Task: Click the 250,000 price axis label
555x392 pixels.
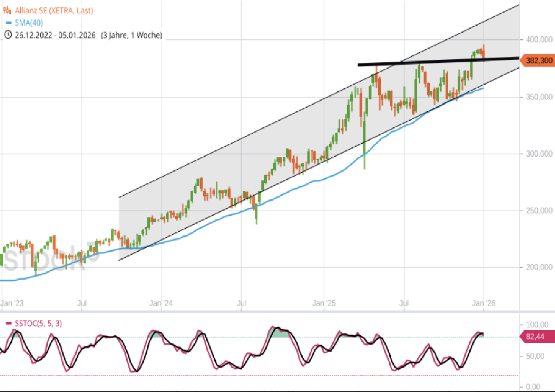Action: [x=539, y=210]
